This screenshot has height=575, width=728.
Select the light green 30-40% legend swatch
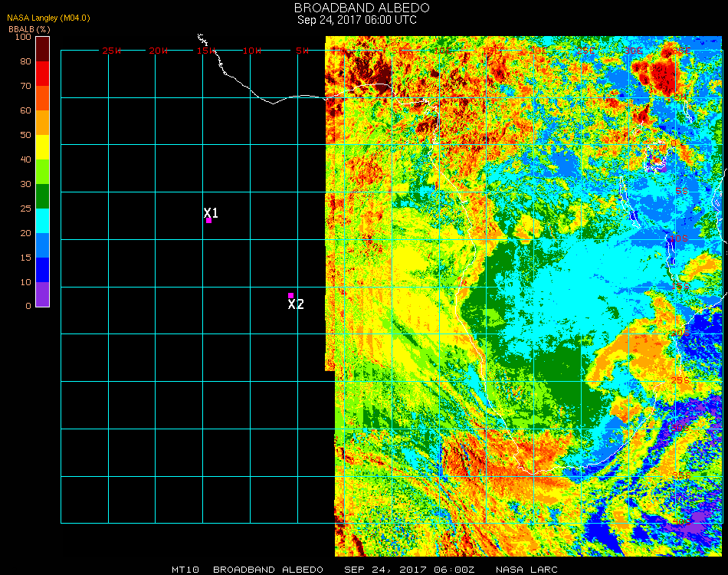(43, 172)
